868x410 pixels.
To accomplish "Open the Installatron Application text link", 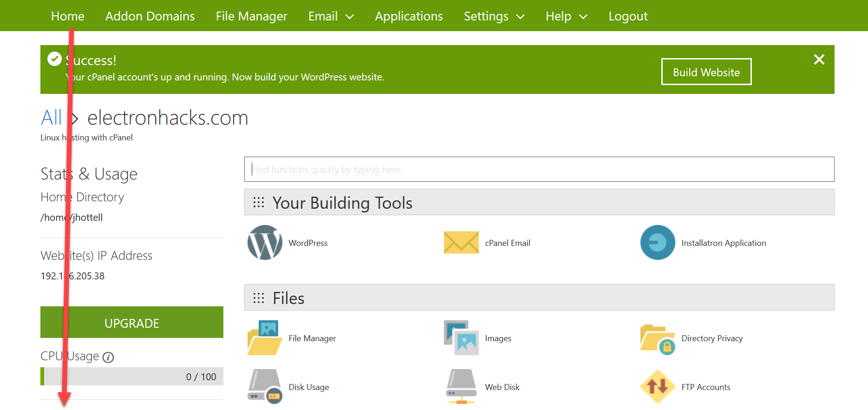I will tap(724, 243).
